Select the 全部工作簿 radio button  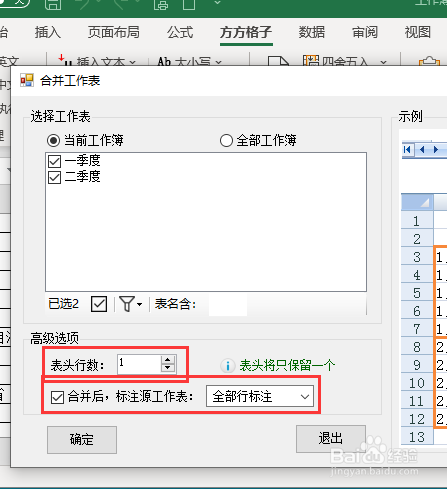[226, 140]
